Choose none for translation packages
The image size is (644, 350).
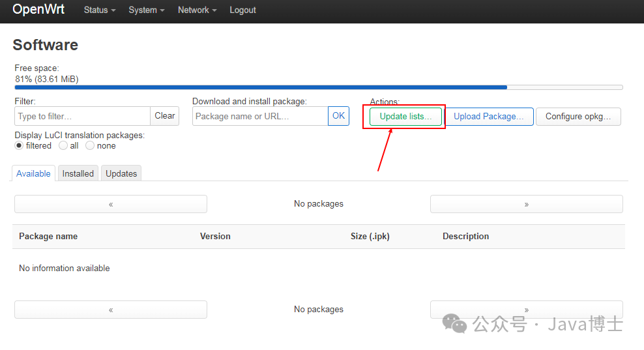(x=90, y=146)
